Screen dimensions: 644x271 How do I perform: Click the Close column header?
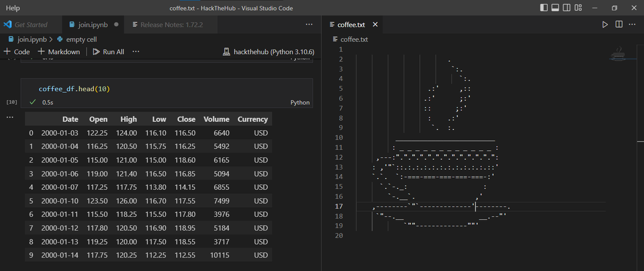click(x=186, y=119)
